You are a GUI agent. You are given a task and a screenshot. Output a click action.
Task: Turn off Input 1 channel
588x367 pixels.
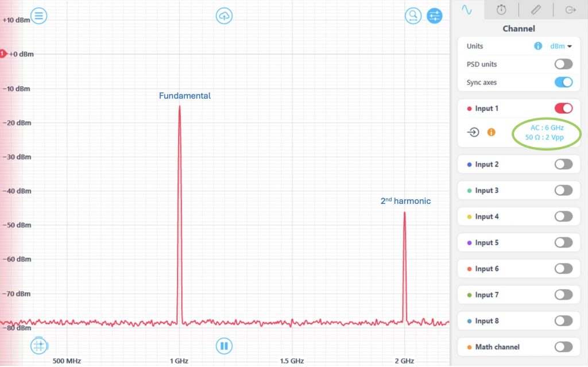click(x=563, y=108)
